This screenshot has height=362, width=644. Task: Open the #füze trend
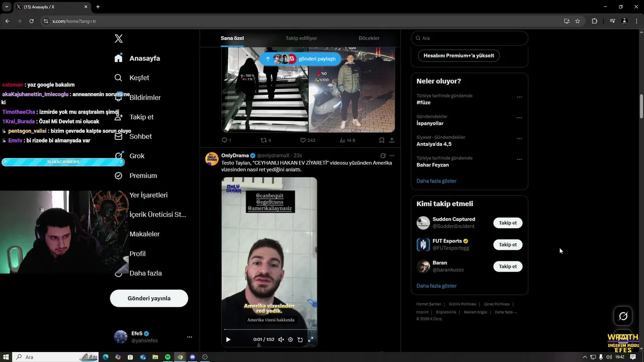pyautogui.click(x=424, y=103)
